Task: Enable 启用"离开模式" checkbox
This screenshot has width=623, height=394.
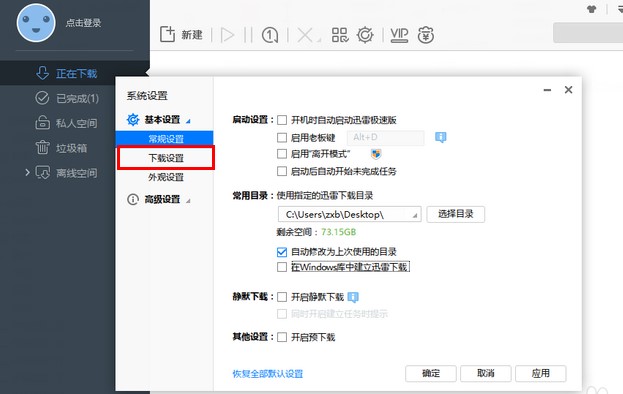Action: [282, 154]
